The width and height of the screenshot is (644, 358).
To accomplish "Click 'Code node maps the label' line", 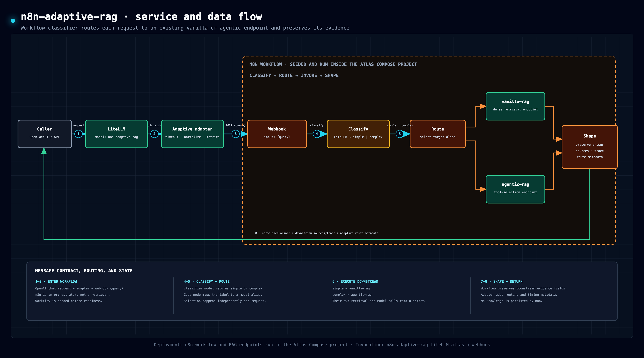I will (x=223, y=295).
